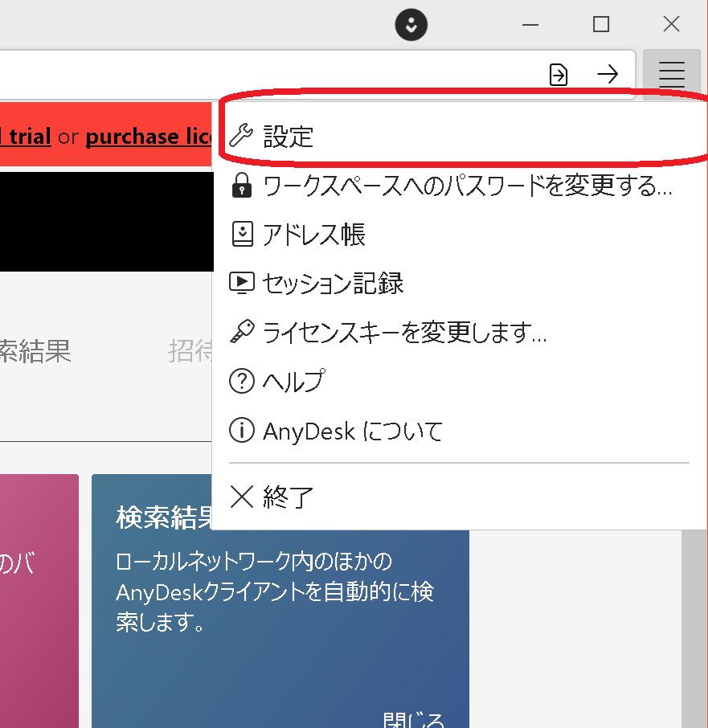This screenshot has height=728, width=708.
Task: Click the file transfer icon in address bar
Action: tap(558, 74)
